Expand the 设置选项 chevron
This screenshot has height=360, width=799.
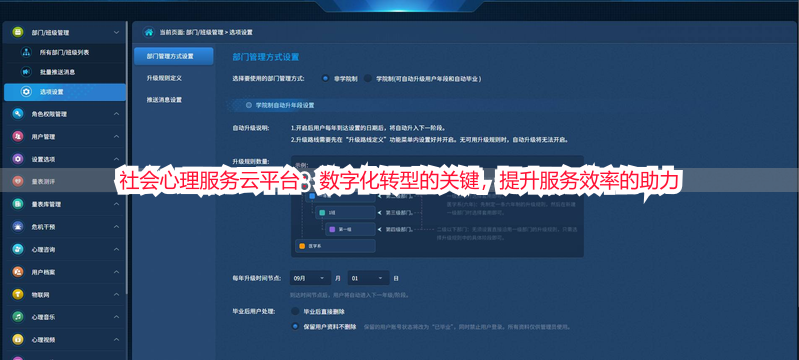[x=116, y=159]
